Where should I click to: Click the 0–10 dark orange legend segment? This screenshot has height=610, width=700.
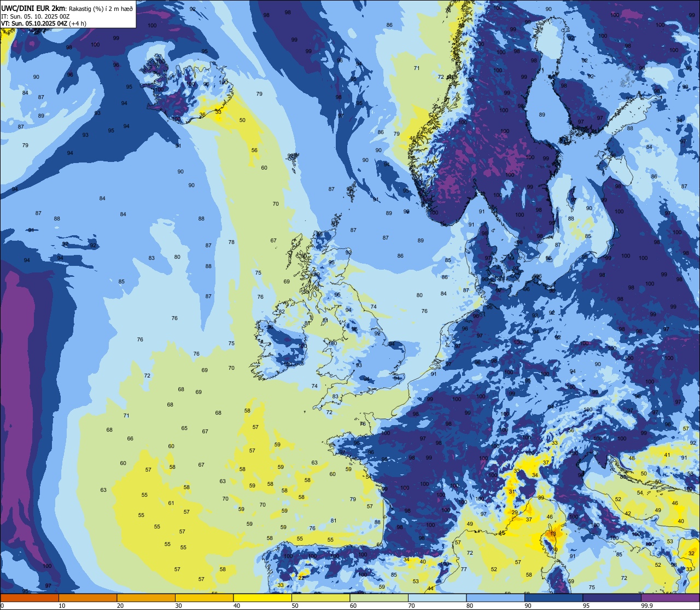[x=30, y=597]
